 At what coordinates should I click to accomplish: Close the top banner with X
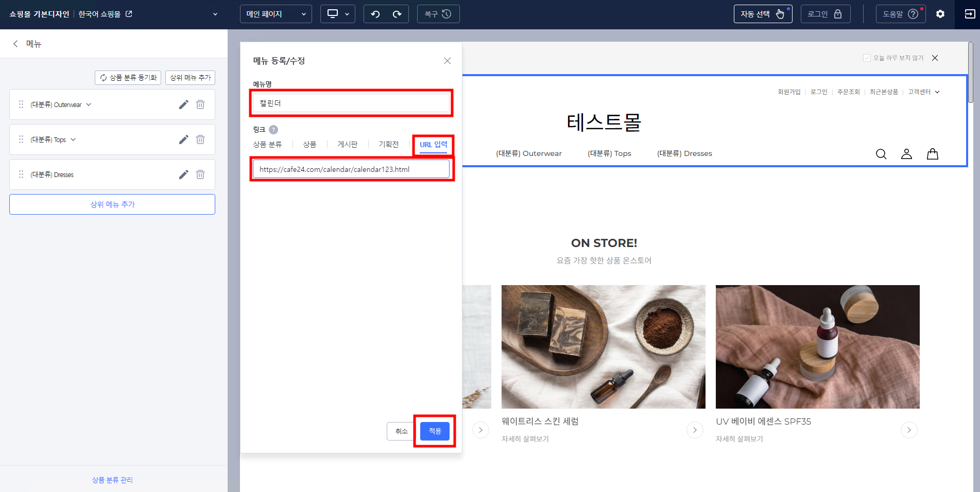[935, 58]
